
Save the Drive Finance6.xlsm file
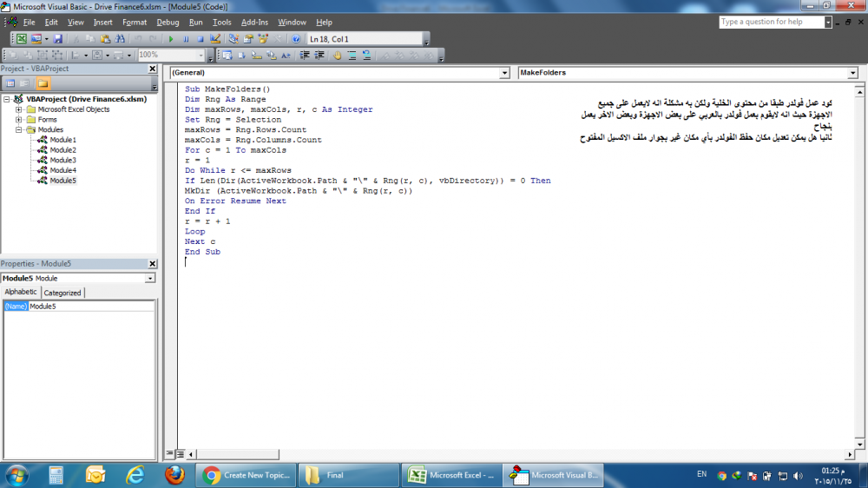click(57, 39)
